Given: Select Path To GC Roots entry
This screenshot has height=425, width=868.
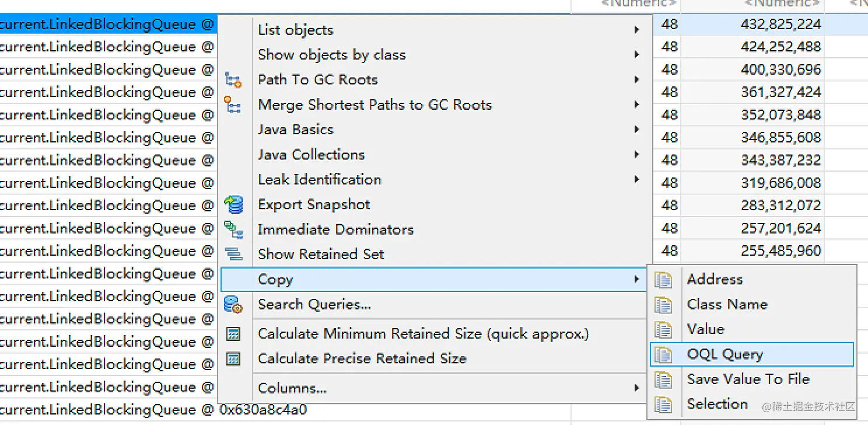Looking at the screenshot, I should [433, 80].
